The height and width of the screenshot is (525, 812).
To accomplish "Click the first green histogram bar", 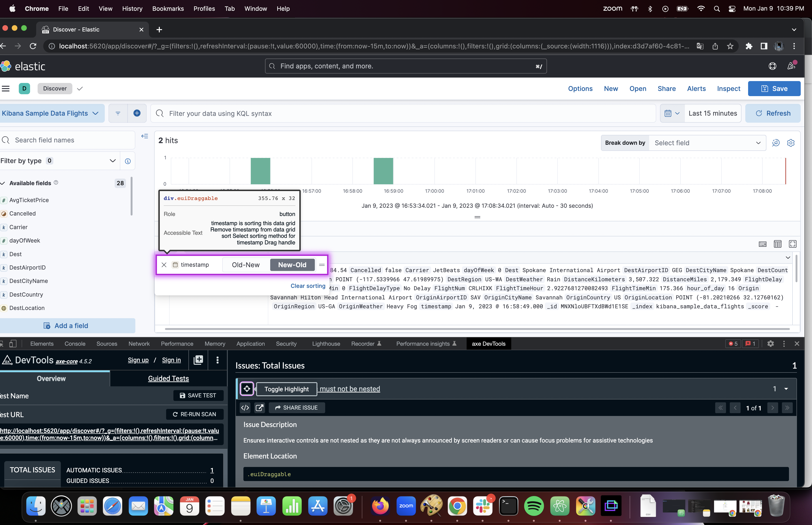I will click(260, 171).
